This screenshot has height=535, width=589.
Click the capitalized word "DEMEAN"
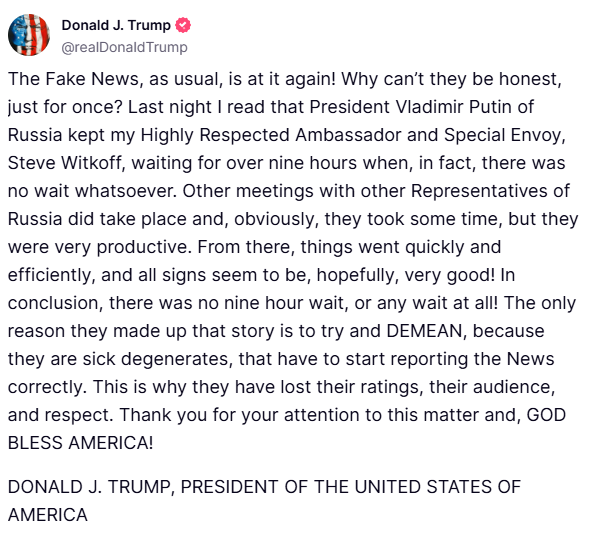424,331
